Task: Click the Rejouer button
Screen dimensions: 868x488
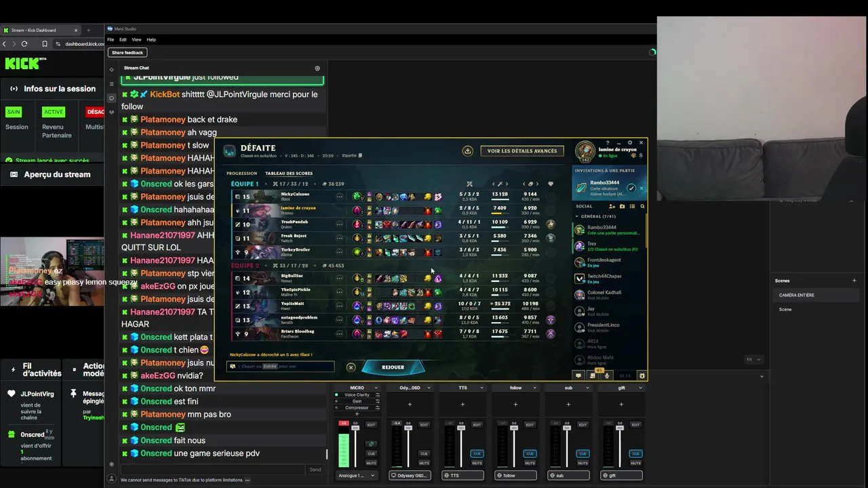Action: (x=393, y=367)
